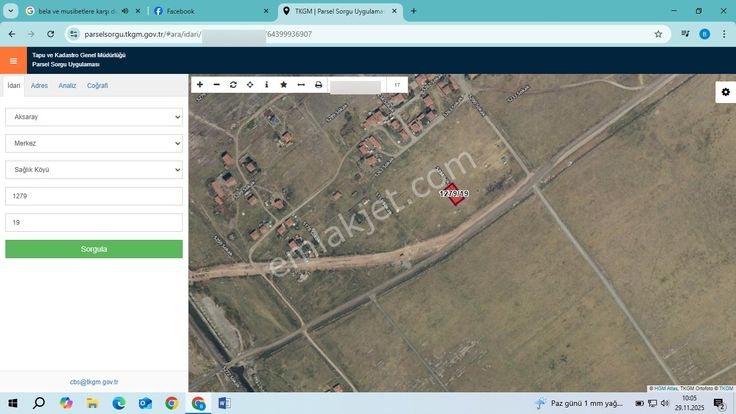This screenshot has height=414, width=736.
Task: Open the İdari tab
Action: [x=14, y=85]
